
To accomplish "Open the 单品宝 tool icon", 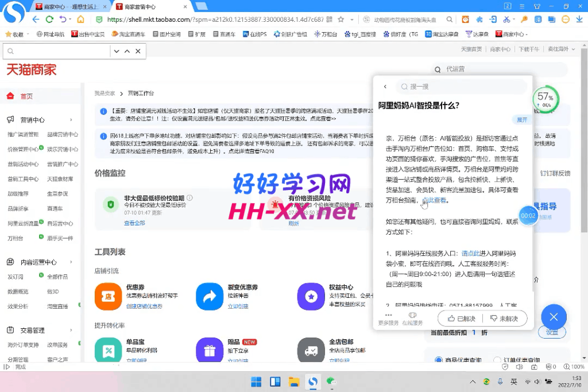I will coord(109,350).
